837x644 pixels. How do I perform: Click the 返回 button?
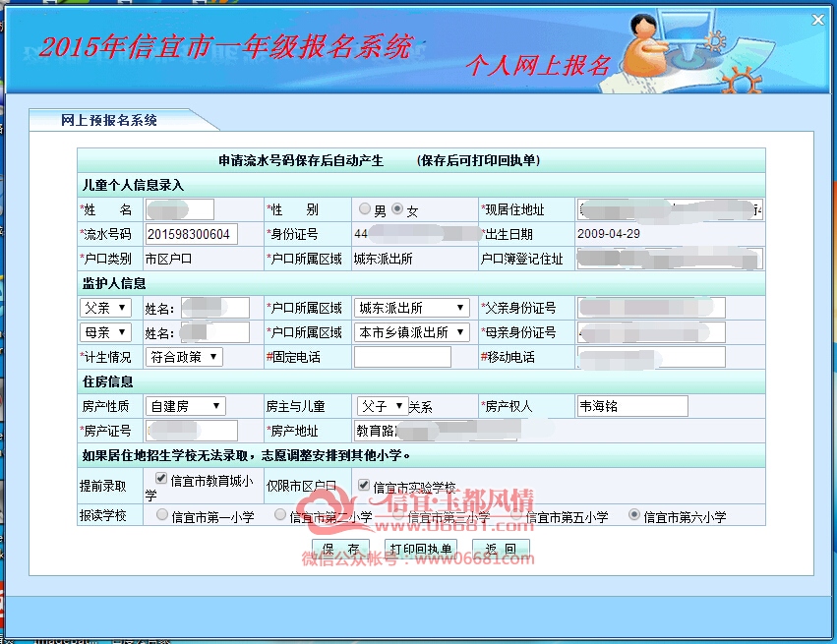pyautogui.click(x=501, y=549)
